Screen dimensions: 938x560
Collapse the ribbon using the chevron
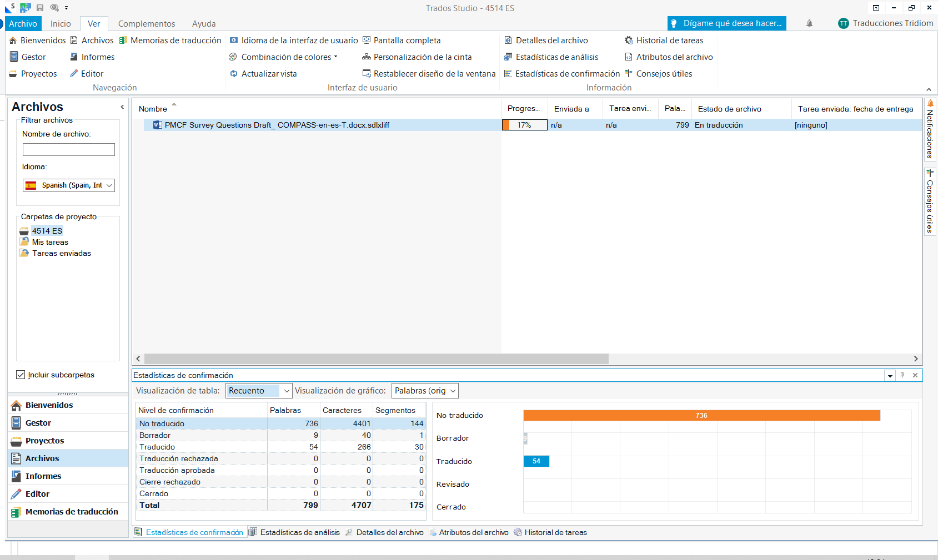coord(928,88)
